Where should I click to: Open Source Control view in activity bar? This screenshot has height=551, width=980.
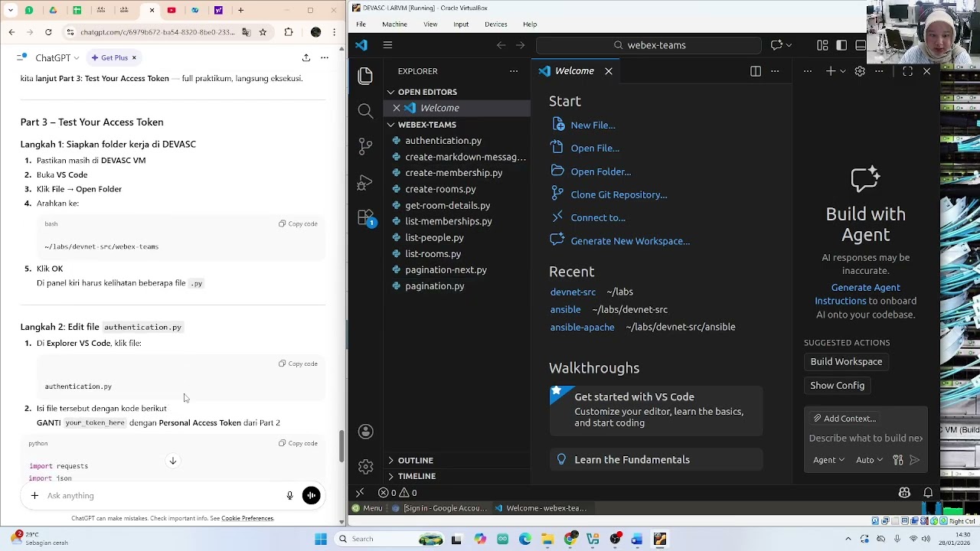point(365,147)
